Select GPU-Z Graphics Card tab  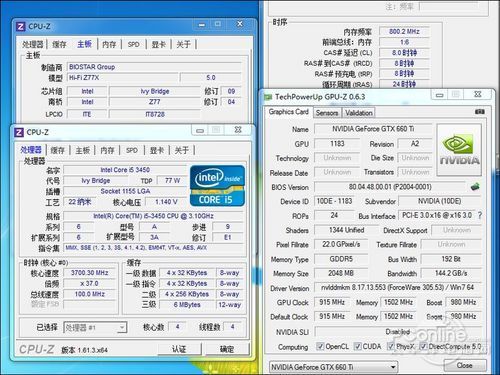[289, 112]
